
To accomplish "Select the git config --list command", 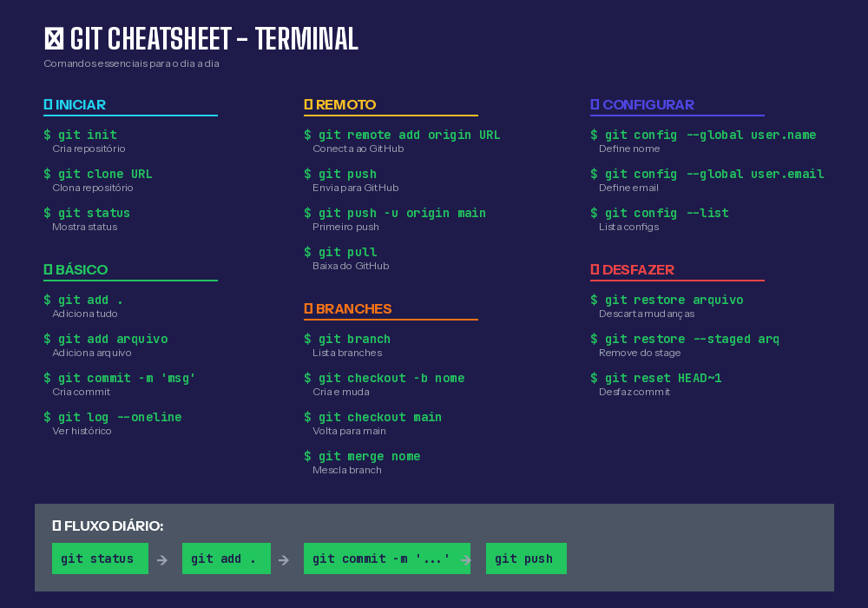I will pos(660,213).
